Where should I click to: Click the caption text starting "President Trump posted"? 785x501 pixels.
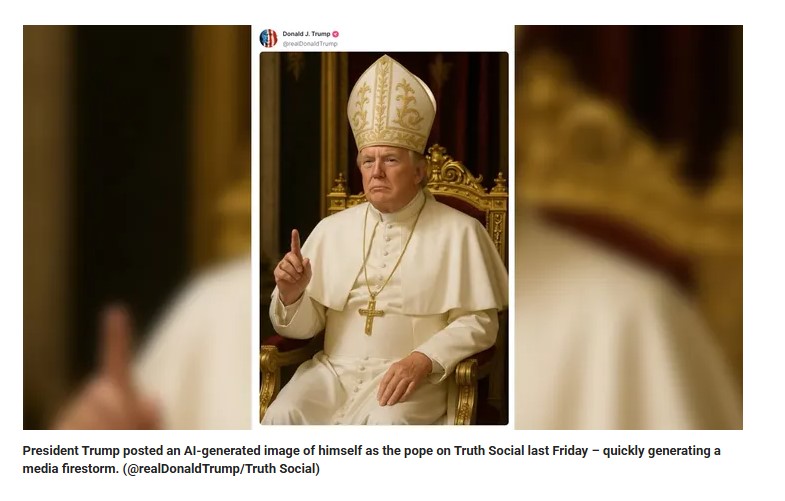click(371, 459)
